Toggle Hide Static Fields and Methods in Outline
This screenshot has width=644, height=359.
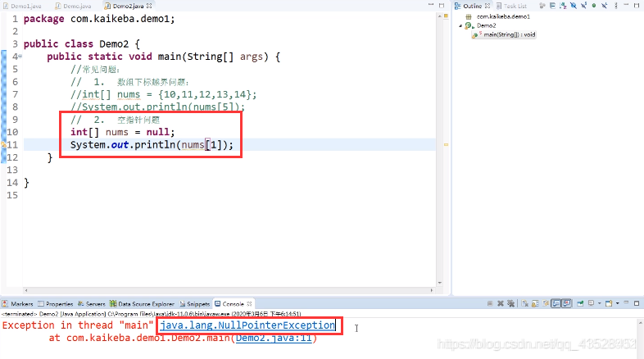click(583, 6)
